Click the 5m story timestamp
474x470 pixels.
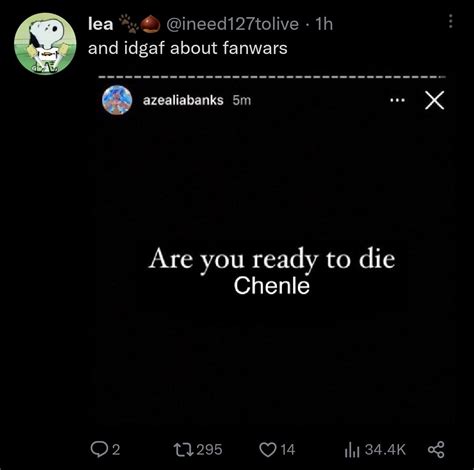click(242, 100)
